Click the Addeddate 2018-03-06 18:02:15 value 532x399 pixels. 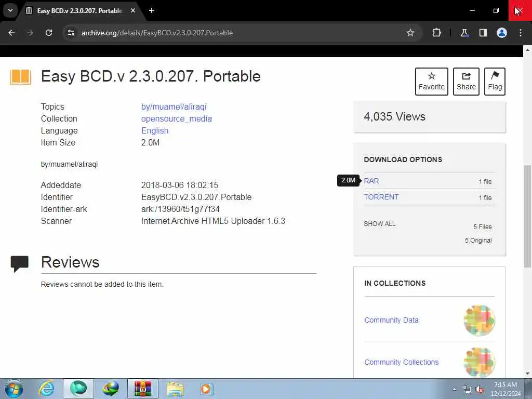pos(180,185)
